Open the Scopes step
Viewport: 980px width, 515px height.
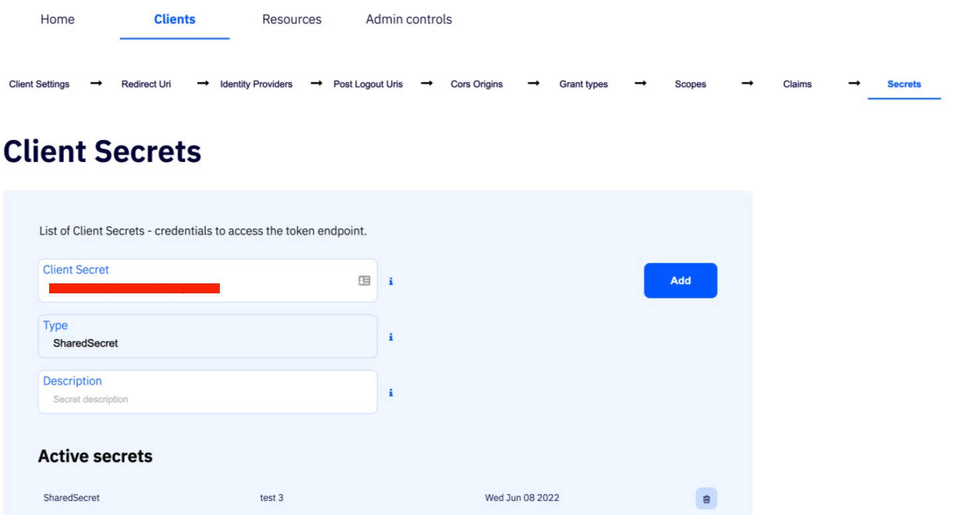pos(690,84)
